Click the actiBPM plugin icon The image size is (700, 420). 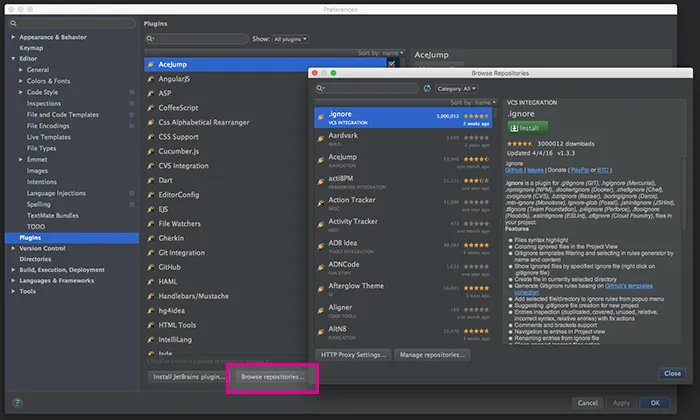click(x=321, y=182)
